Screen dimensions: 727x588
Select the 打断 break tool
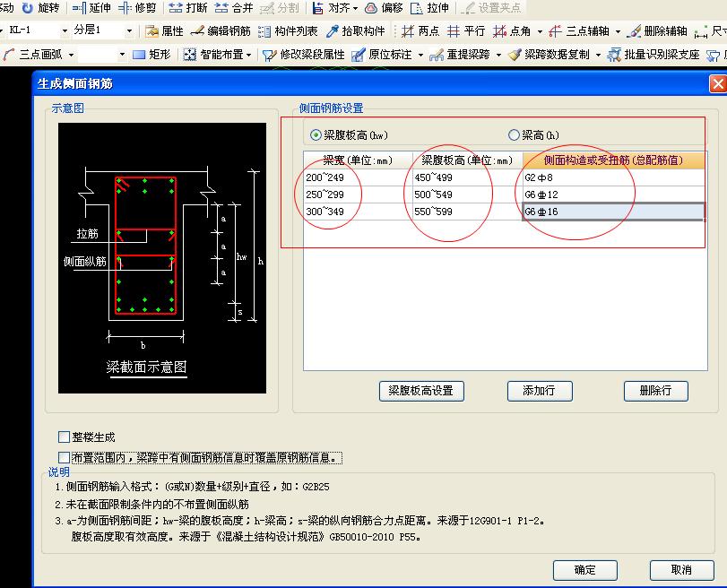(x=187, y=8)
